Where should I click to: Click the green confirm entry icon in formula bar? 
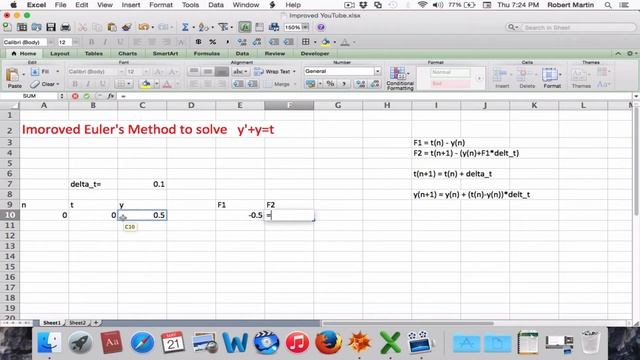coord(87,96)
